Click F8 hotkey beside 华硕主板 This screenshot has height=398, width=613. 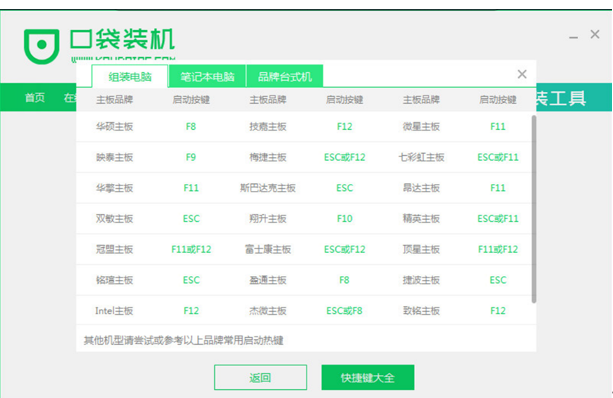[x=191, y=127]
